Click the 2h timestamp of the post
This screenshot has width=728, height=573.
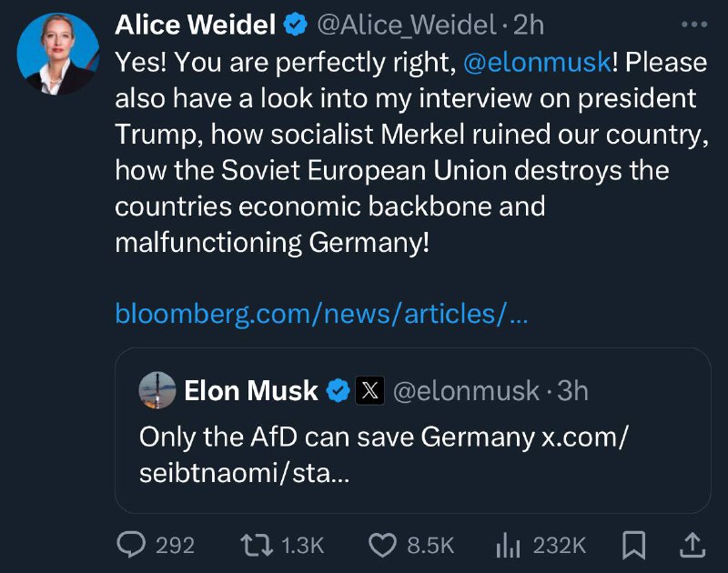pos(529,25)
